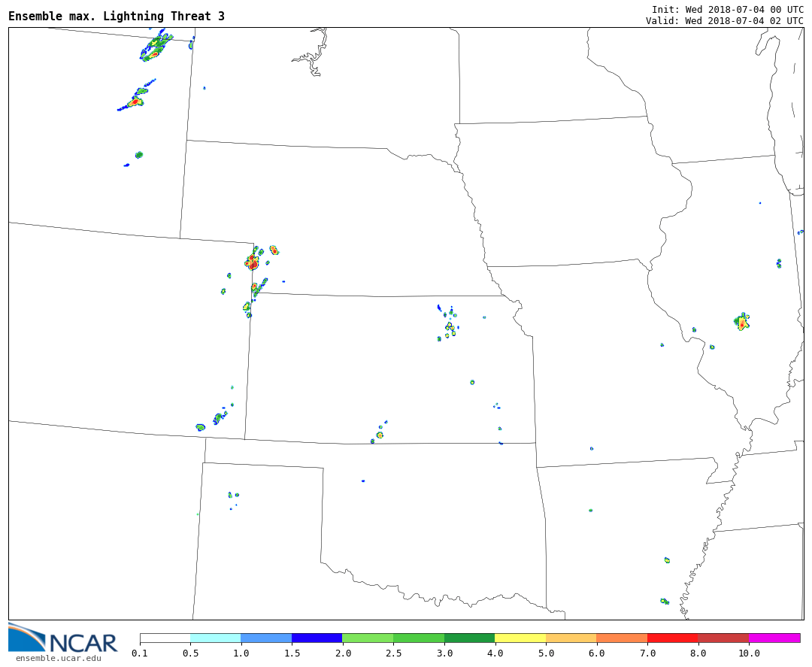Click the intense storm cell in Illinois

point(742,323)
